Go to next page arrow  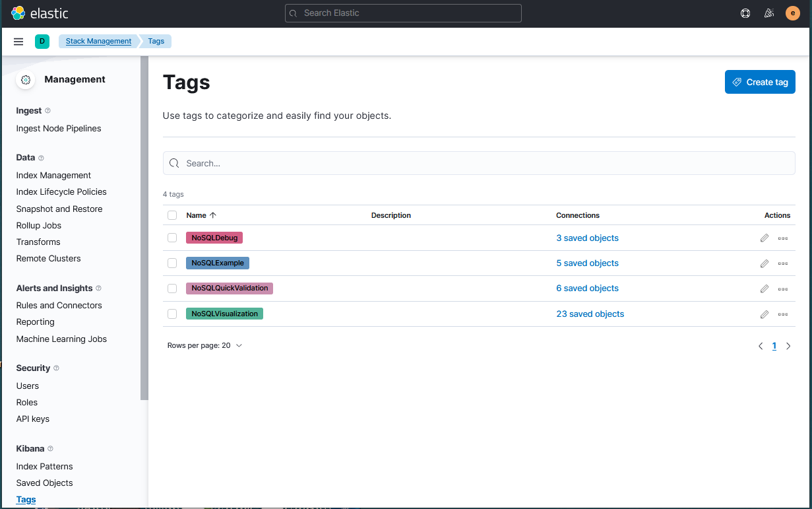coord(788,346)
